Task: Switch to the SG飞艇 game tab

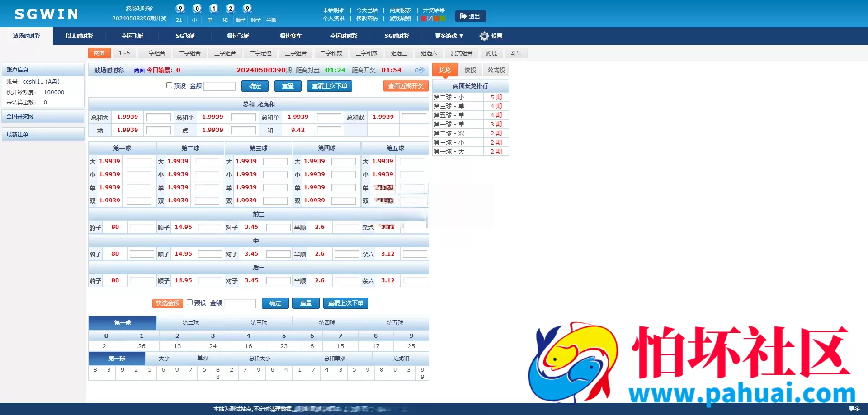Action: [x=185, y=36]
